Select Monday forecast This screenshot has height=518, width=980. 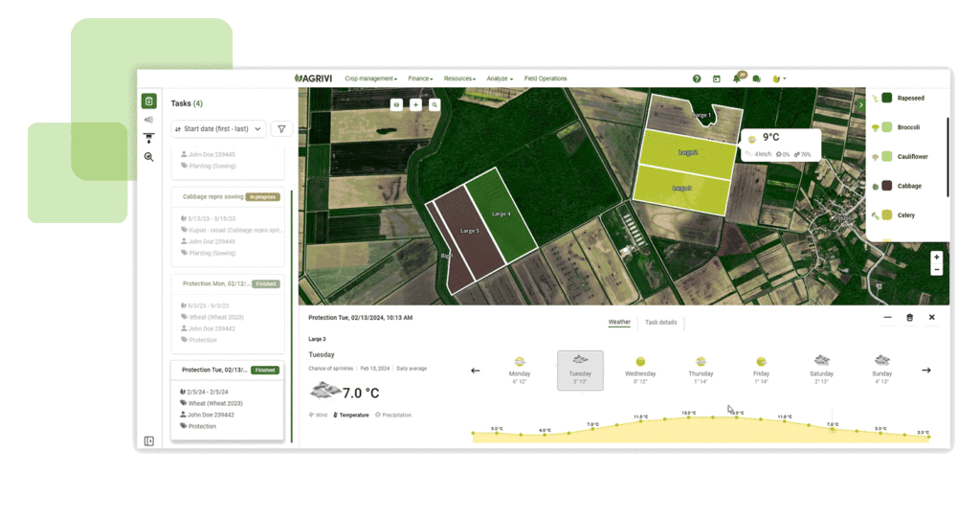coord(520,371)
